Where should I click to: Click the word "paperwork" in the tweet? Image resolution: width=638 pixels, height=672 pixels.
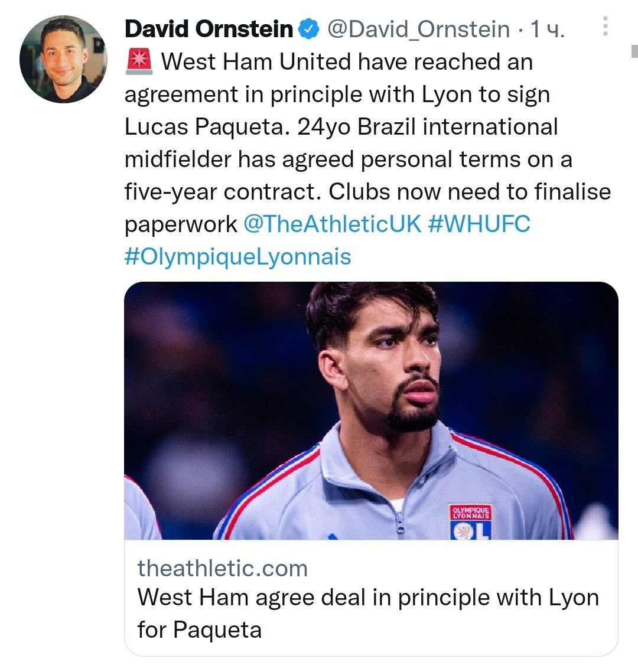coord(181,224)
